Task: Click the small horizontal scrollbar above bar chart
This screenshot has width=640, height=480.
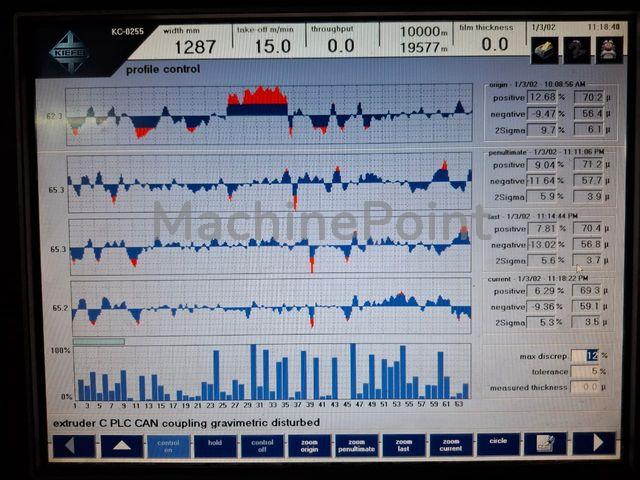Action: click(x=98, y=342)
